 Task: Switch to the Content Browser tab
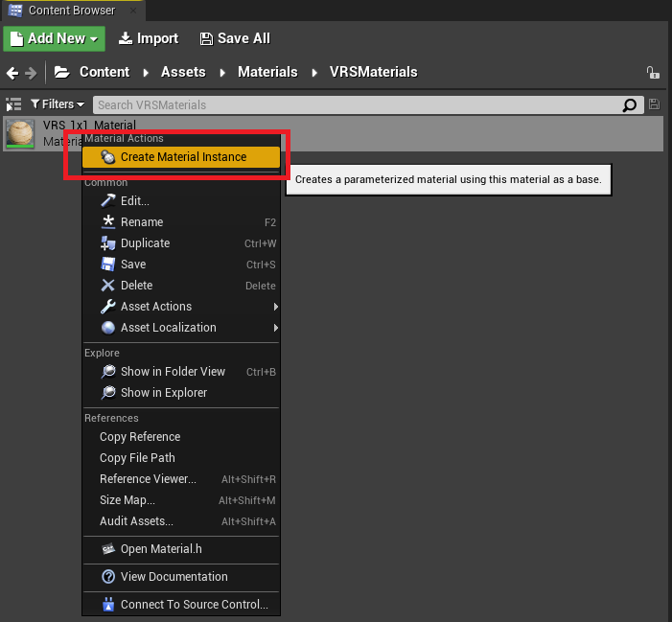72,11
